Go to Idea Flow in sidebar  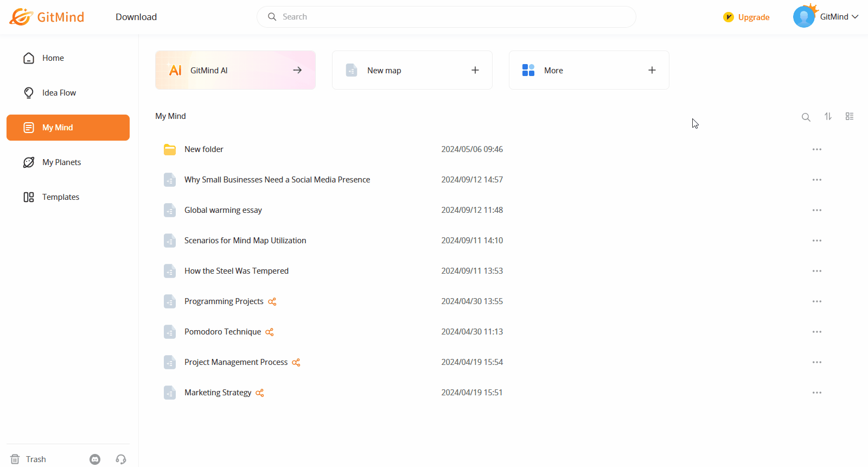coord(59,93)
